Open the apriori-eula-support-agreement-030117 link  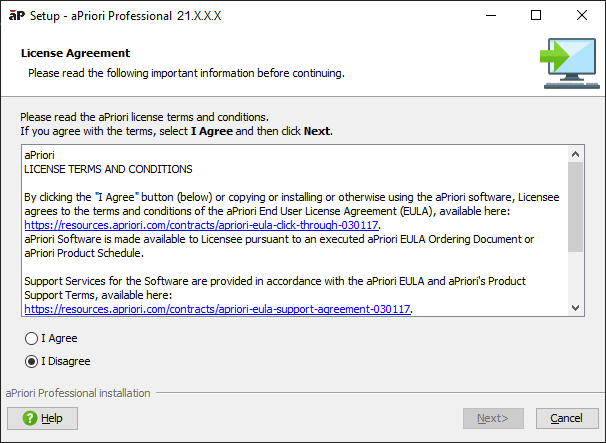pos(218,310)
